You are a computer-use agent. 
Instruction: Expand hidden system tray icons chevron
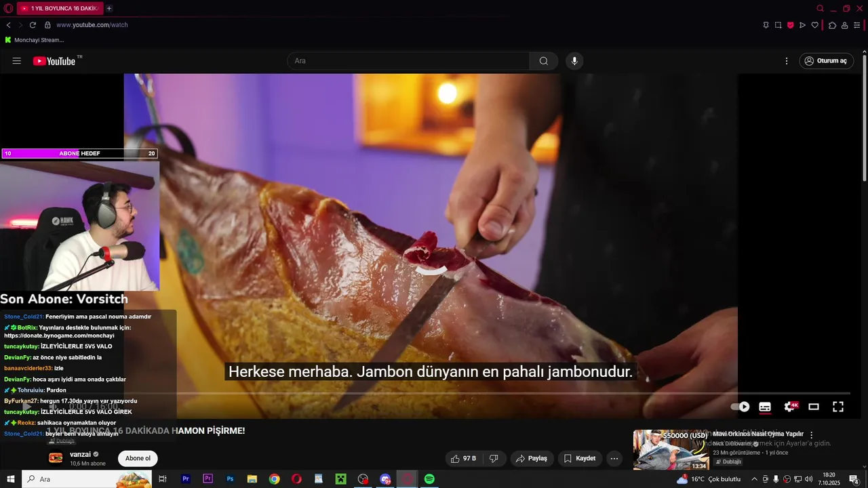tap(754, 479)
